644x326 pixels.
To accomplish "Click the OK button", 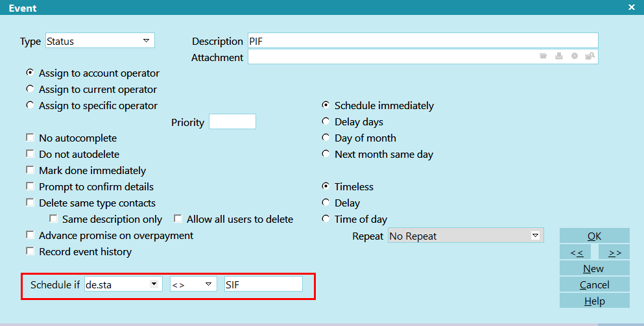I will (x=594, y=236).
